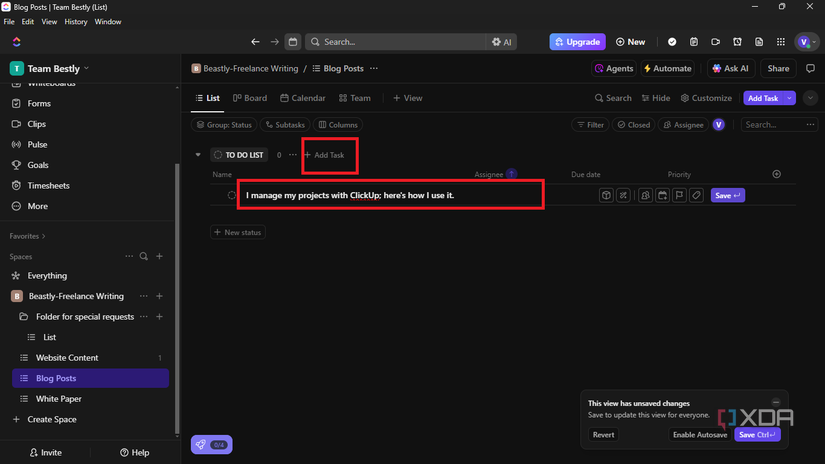This screenshot has height=464, width=825.
Task: Switch to the Team tab
Action: tap(355, 98)
